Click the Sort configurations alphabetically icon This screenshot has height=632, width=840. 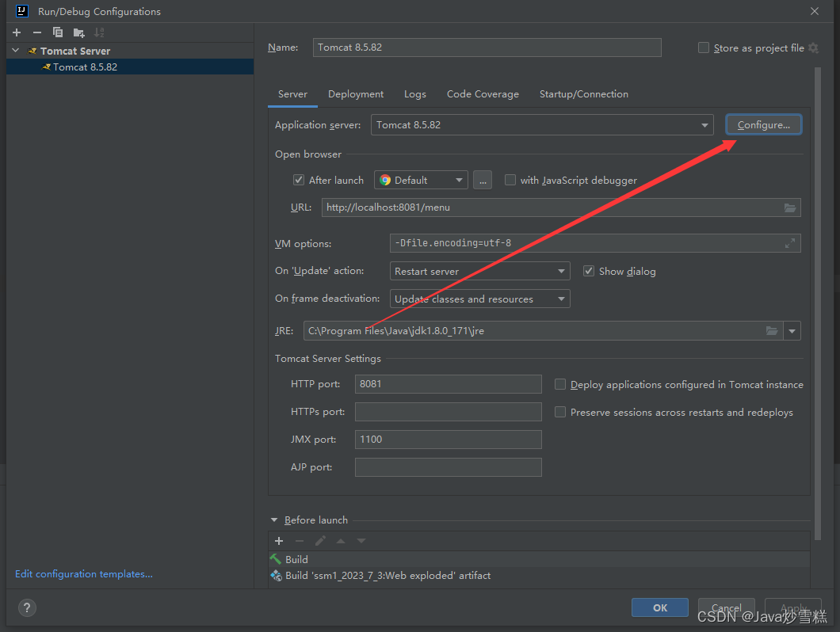point(99,32)
